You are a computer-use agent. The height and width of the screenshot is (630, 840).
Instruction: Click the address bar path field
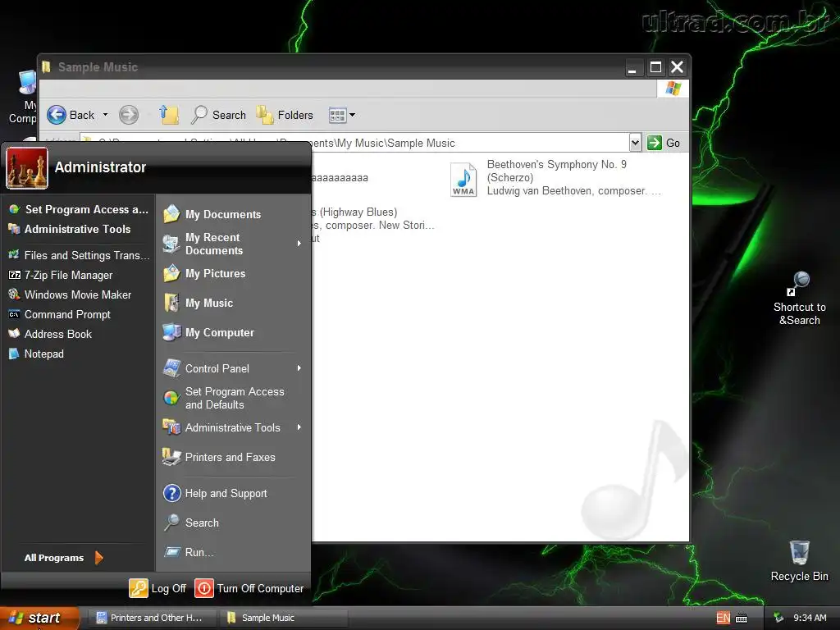click(x=354, y=143)
